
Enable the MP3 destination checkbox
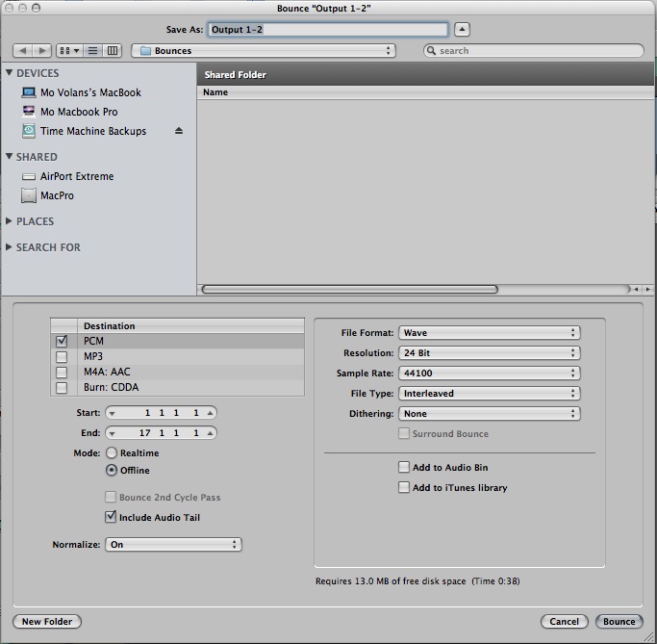pyautogui.click(x=62, y=356)
